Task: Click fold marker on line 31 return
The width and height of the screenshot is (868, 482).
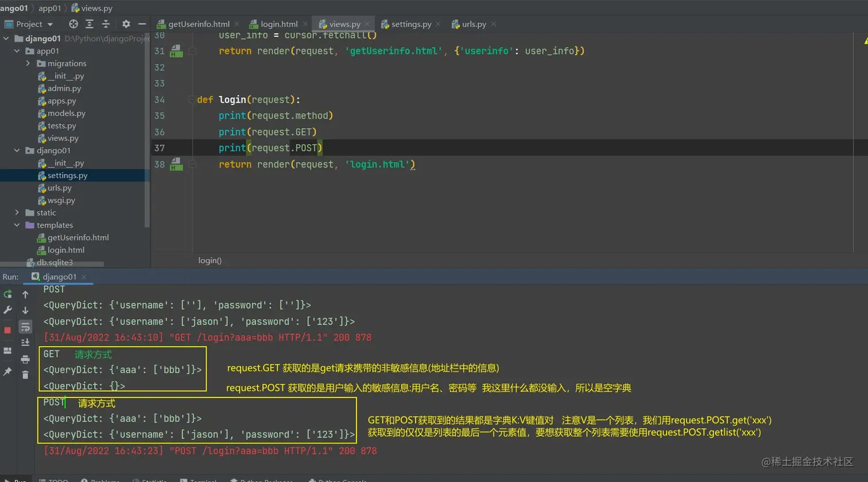Action: (192, 51)
